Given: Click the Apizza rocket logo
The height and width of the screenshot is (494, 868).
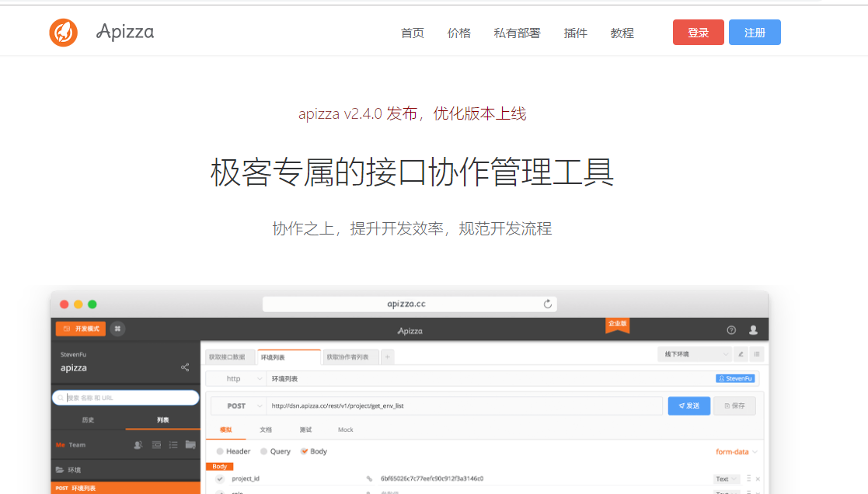Looking at the screenshot, I should 63,32.
